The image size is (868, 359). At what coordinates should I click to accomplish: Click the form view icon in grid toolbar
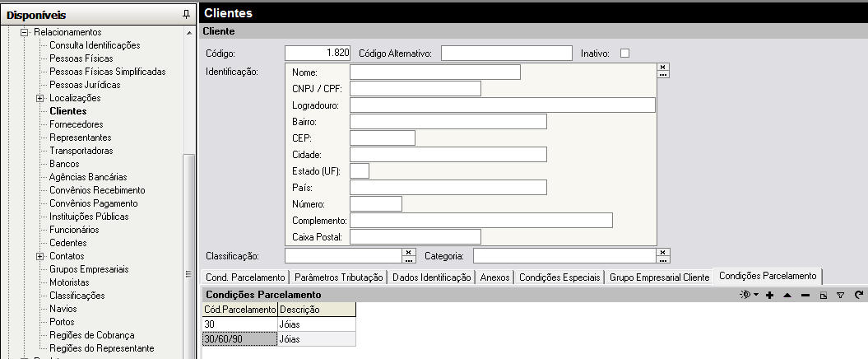tap(824, 296)
